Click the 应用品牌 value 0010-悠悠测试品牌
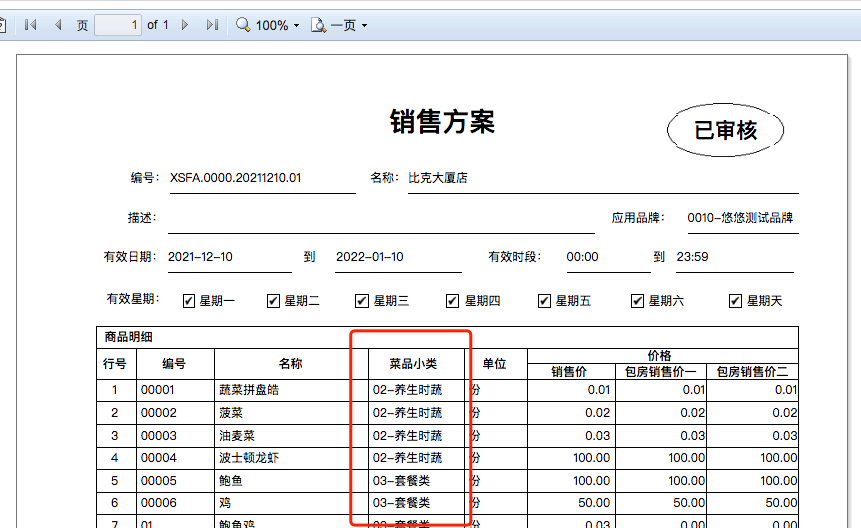Screen dimensions: 861x528 [740, 218]
